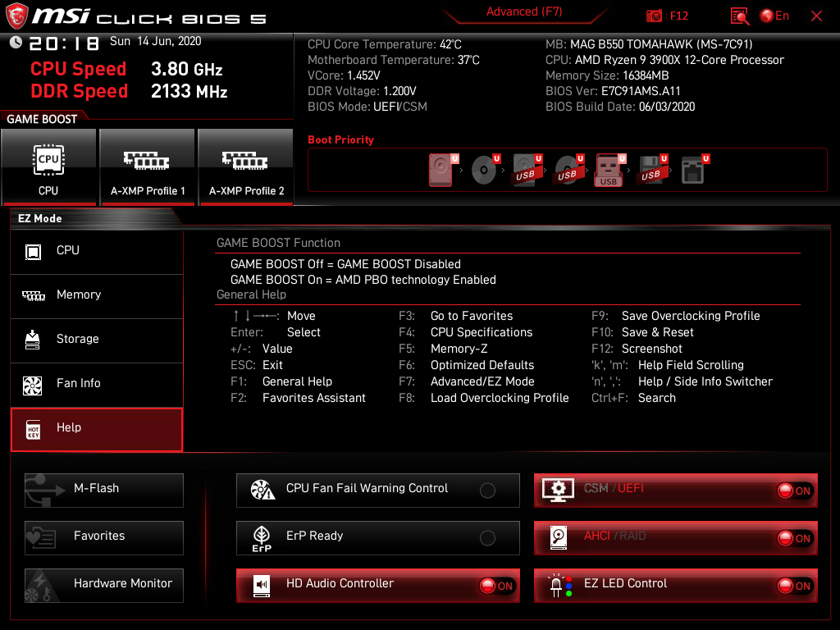Click the Memory RAM stick sidebar icon
Image resolution: width=840 pixels, height=630 pixels.
[33, 295]
